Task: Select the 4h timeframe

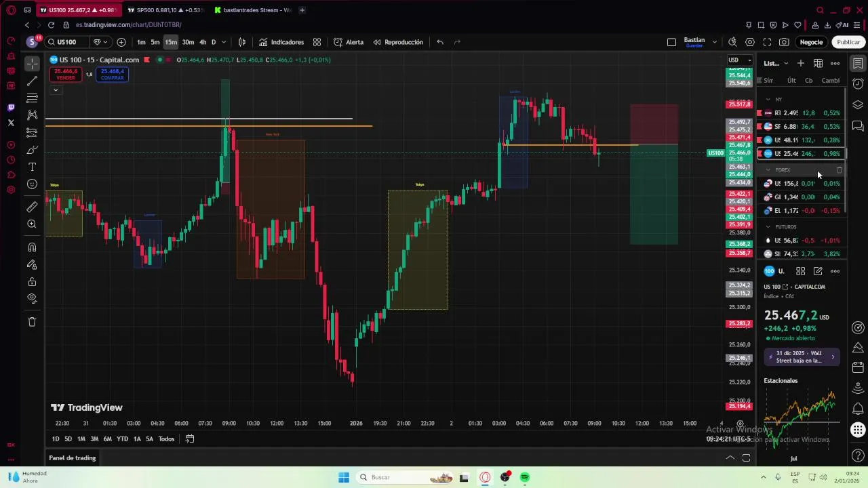Action: tap(203, 42)
